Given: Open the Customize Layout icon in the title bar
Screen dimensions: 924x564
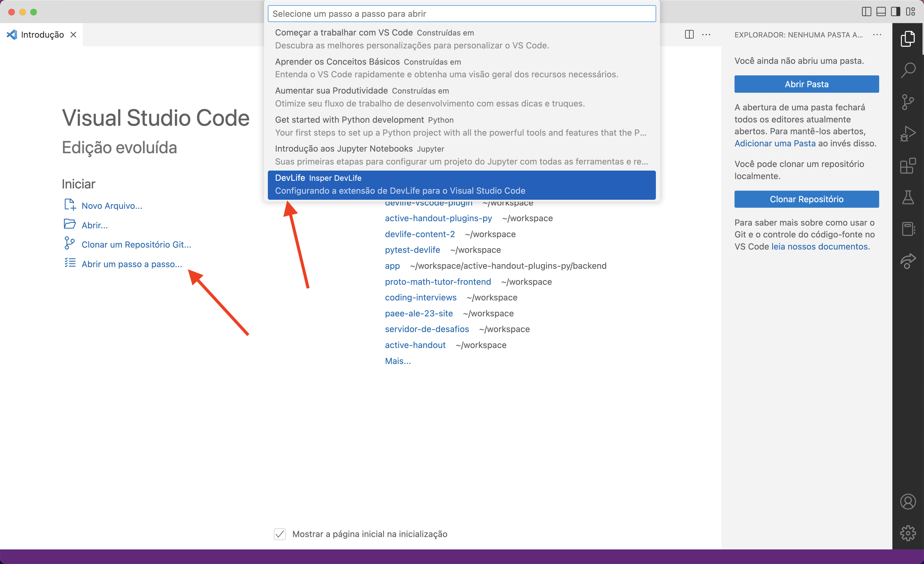Looking at the screenshot, I should click(x=911, y=12).
